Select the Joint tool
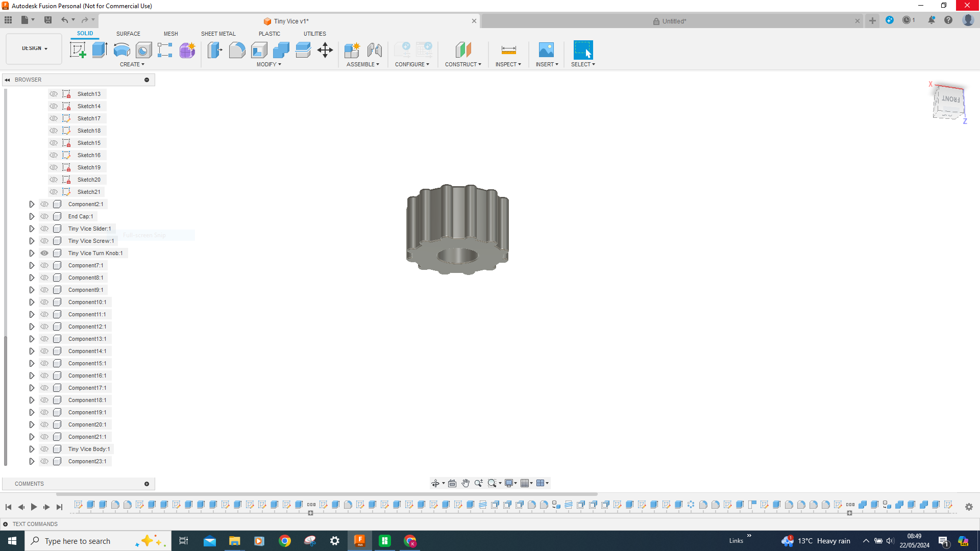 tap(375, 50)
